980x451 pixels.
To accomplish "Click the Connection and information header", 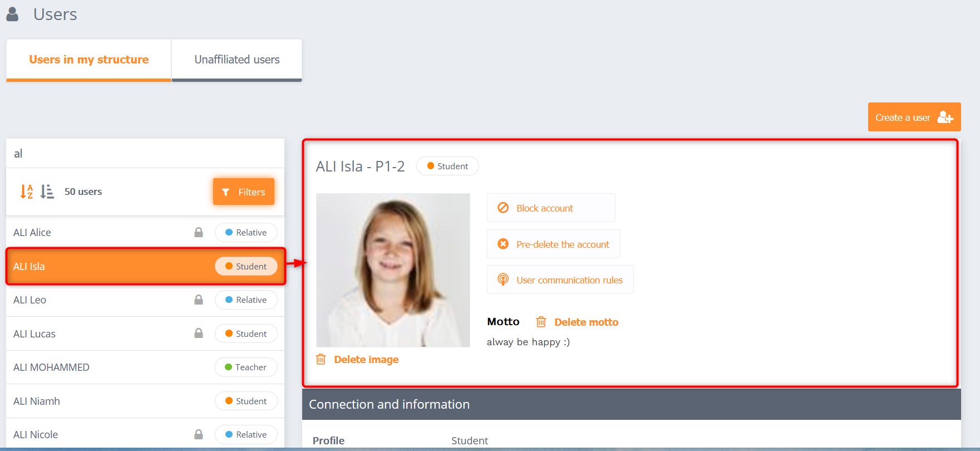I will 632,404.
